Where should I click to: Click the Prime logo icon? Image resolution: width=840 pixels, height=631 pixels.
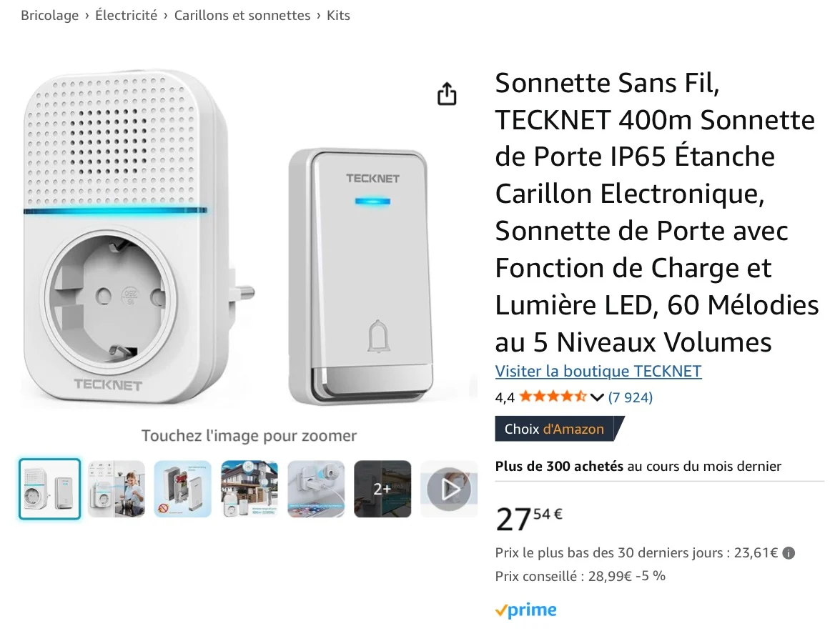526,610
